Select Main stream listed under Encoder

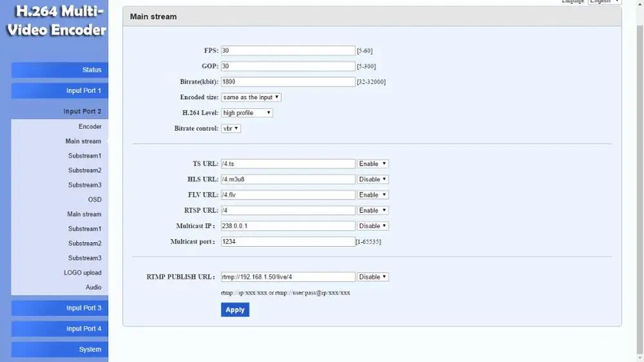coord(83,141)
